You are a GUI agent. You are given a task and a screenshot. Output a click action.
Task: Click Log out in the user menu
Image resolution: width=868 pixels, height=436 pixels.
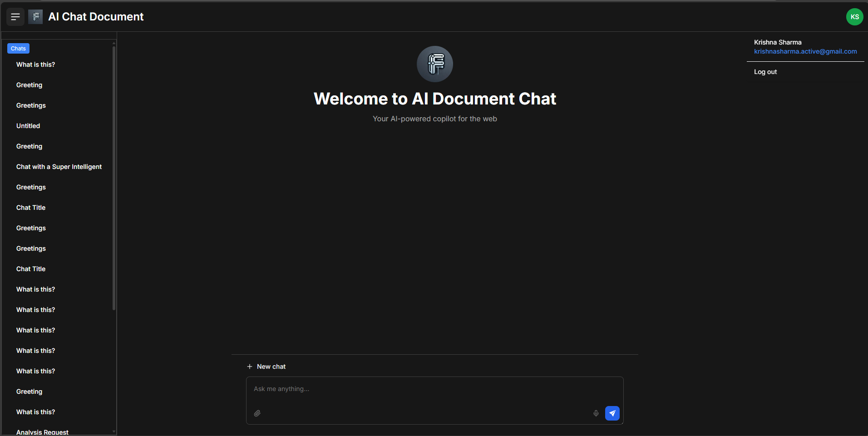coord(765,72)
